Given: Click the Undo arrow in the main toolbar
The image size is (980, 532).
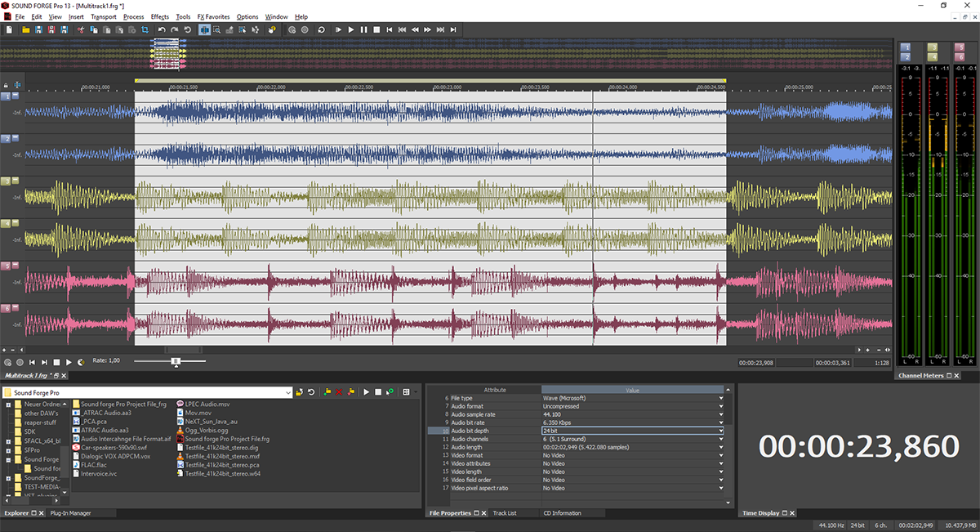Looking at the screenshot, I should click(162, 29).
